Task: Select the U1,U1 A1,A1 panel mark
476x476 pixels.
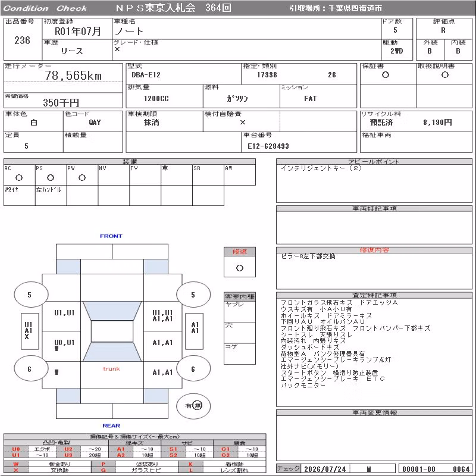Action: [x=162, y=316]
